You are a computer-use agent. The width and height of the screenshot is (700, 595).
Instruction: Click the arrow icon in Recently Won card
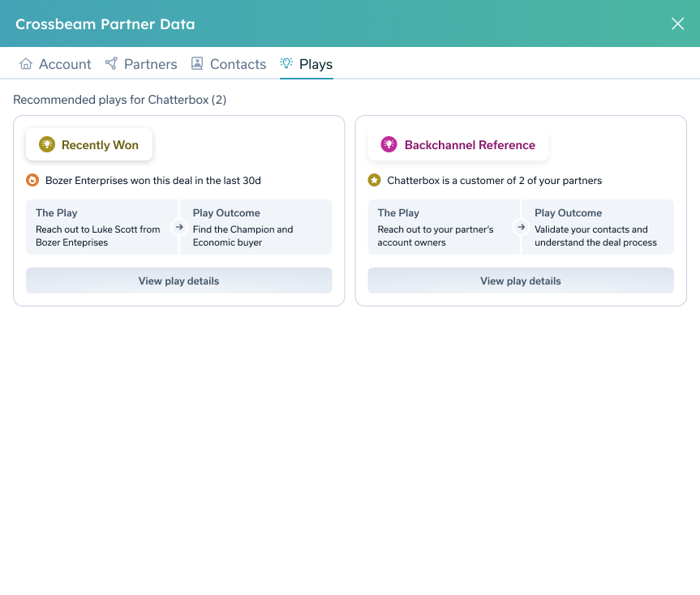pos(179,227)
